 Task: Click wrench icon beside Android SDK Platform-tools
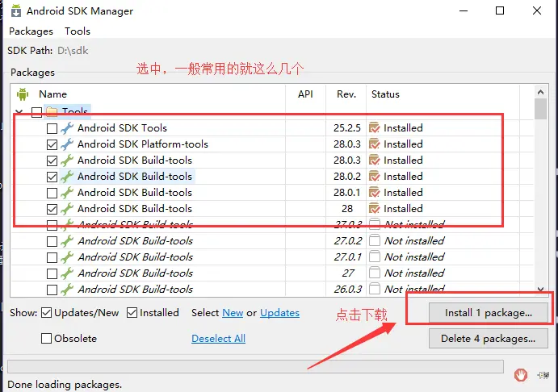tap(67, 144)
